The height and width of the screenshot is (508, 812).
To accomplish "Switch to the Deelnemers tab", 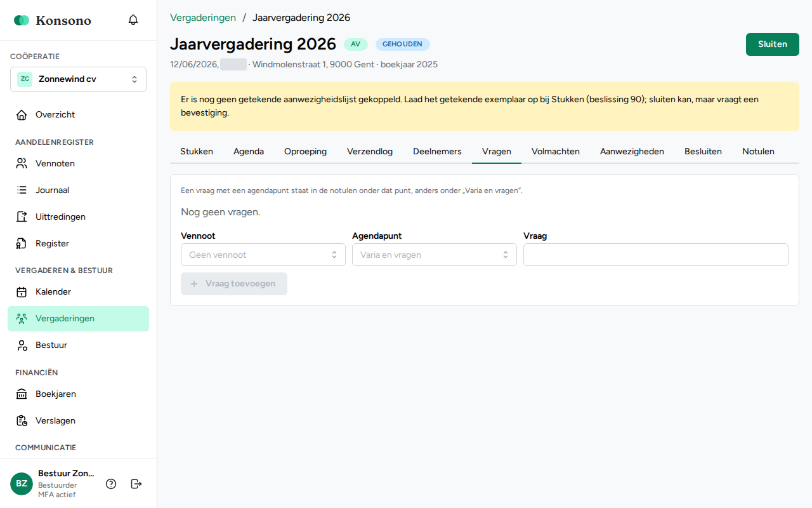I will (x=437, y=152).
